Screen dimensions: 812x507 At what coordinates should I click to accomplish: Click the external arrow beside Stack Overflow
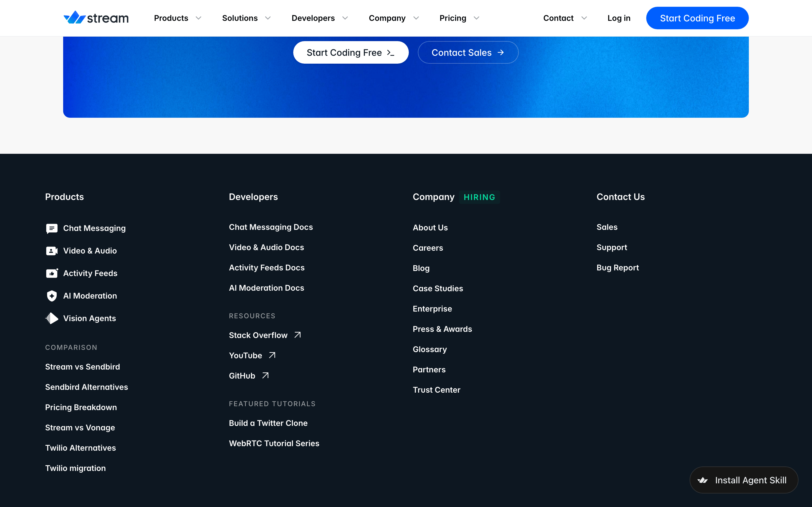point(298,335)
